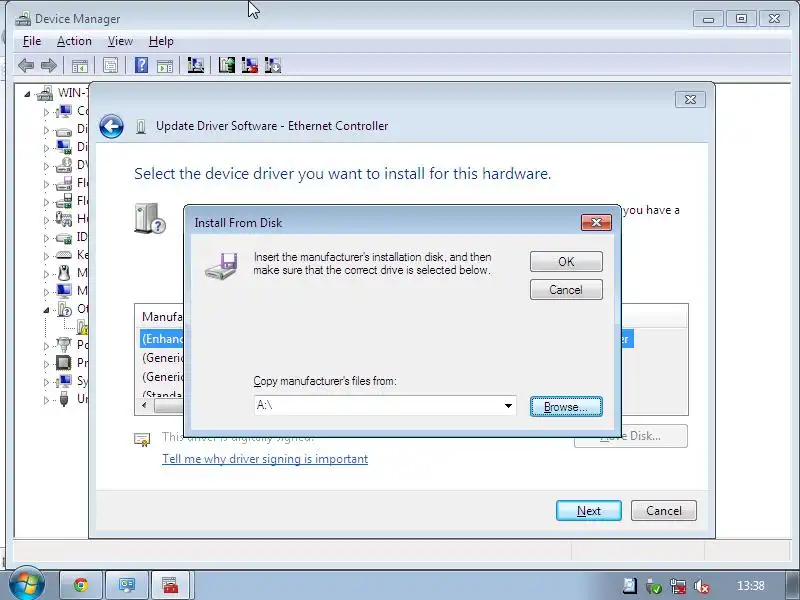Expand the Computer (Co) tree node
800x600 pixels.
point(46,112)
